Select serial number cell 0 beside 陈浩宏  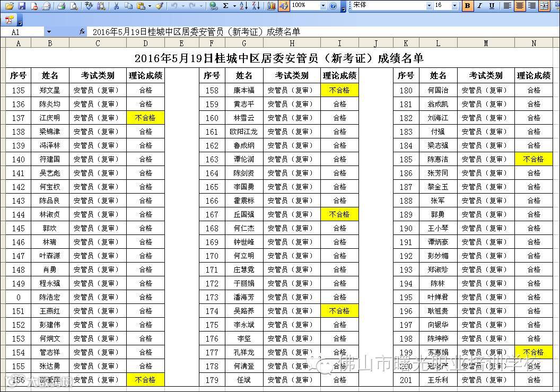click(x=18, y=297)
